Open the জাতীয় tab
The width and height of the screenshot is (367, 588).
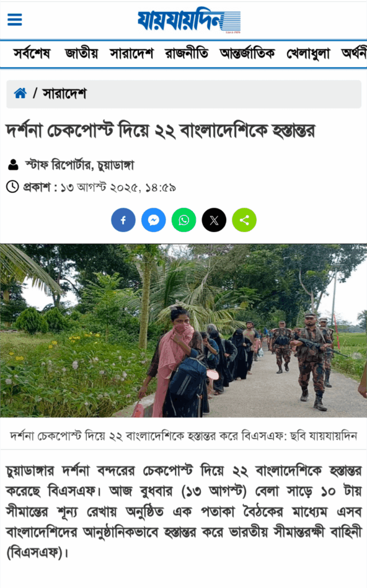(81, 53)
